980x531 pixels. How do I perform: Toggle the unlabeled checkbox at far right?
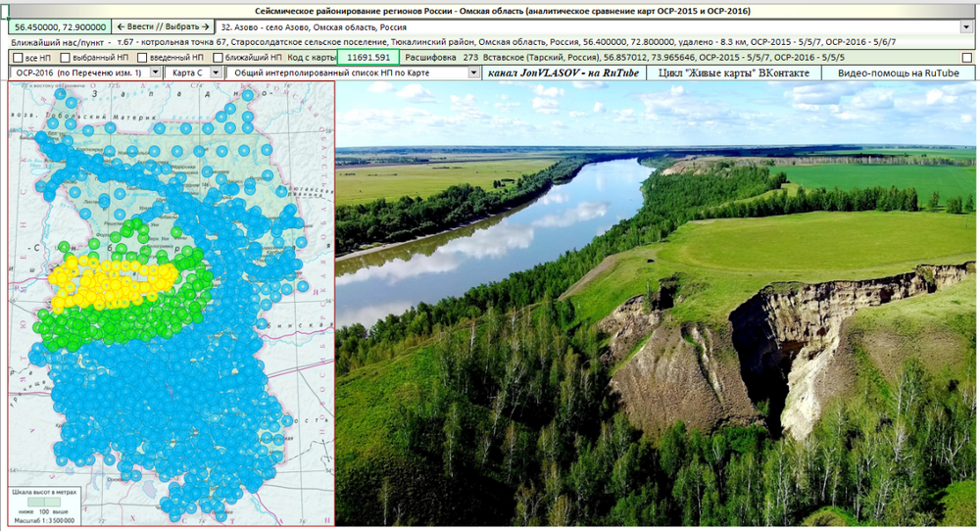[x=967, y=58]
